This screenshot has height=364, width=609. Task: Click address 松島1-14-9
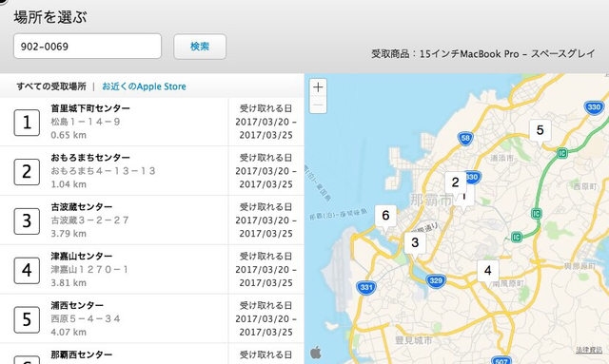pos(86,122)
